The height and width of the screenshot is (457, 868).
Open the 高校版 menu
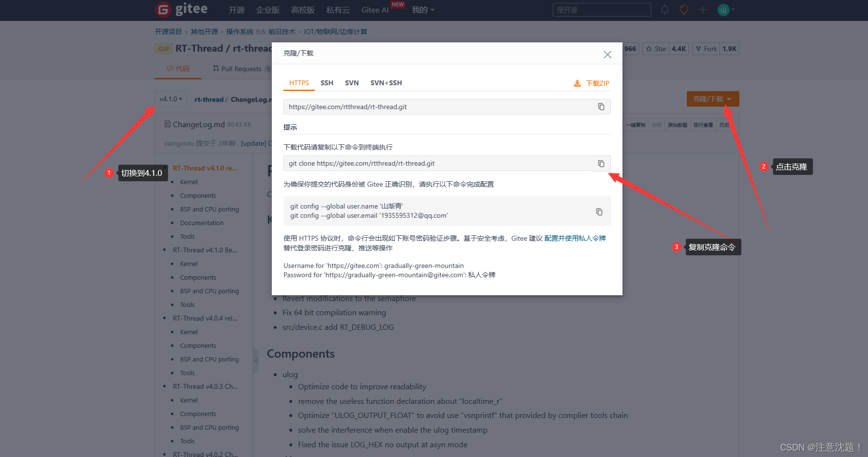click(303, 10)
